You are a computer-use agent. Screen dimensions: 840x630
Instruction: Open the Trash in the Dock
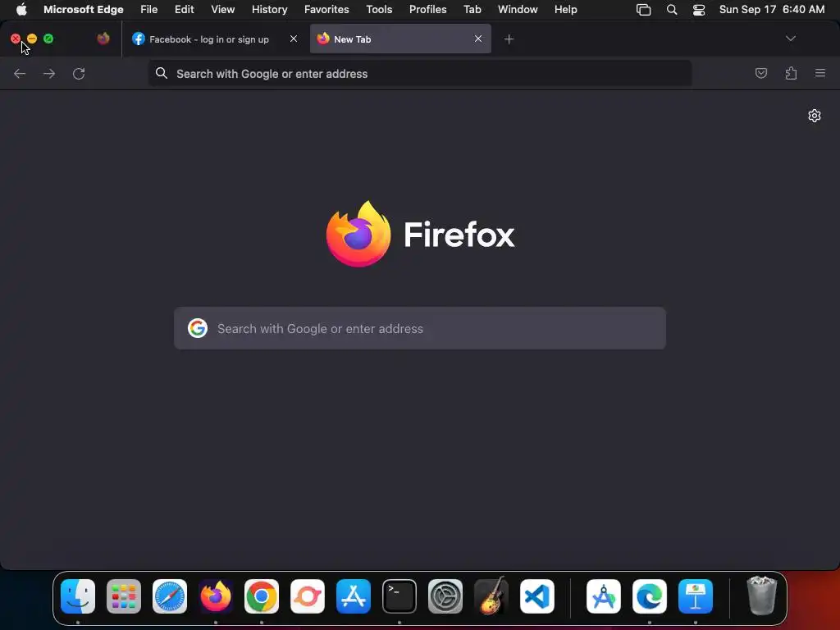[x=761, y=596]
